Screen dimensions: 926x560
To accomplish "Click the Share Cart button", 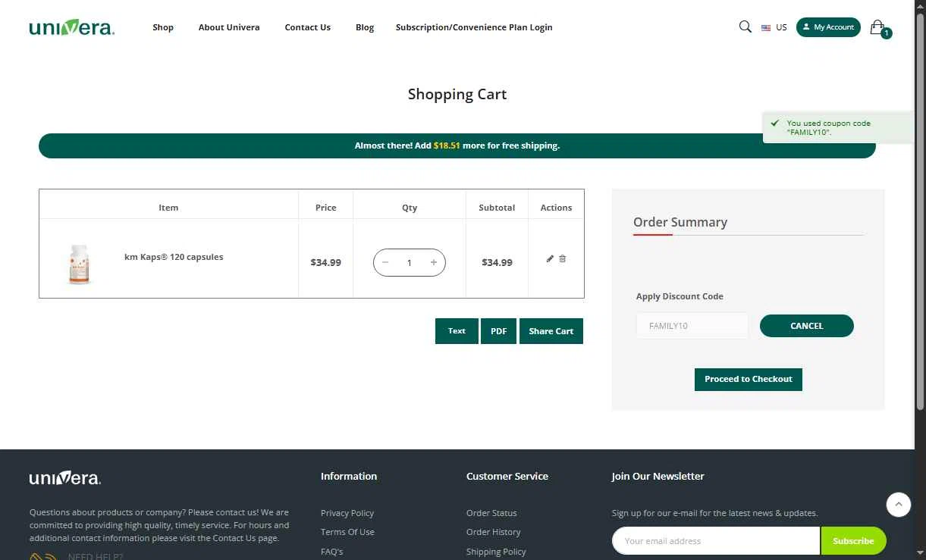I will [x=551, y=331].
